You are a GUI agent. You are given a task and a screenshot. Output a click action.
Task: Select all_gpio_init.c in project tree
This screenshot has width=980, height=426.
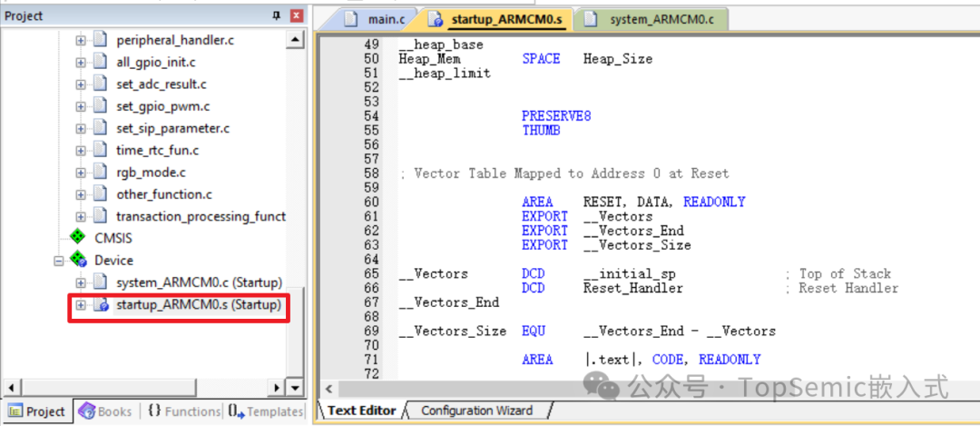156,63
